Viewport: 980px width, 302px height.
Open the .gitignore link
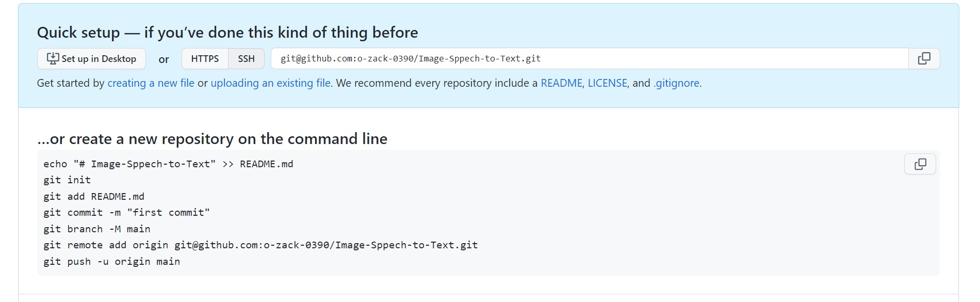677,83
